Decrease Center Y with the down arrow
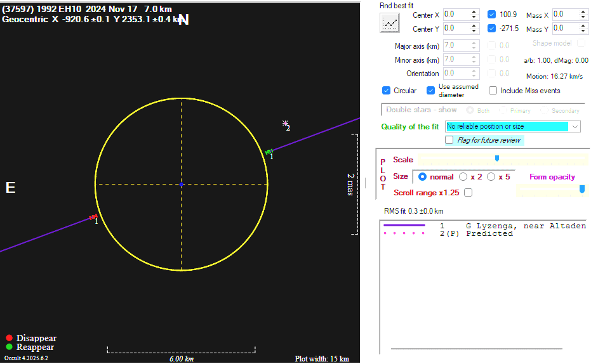The image size is (598, 364). (474, 31)
